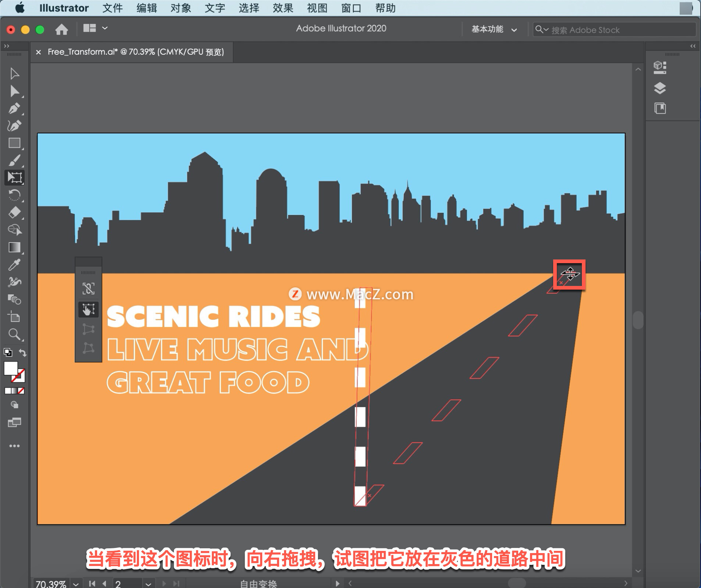Image resolution: width=701 pixels, height=588 pixels.
Task: Click the Home icon
Action: coord(61,29)
